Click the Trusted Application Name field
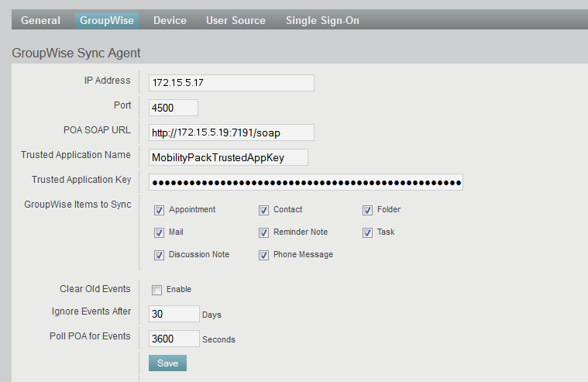Image resolution: width=588 pixels, height=382 pixels. tap(229, 157)
